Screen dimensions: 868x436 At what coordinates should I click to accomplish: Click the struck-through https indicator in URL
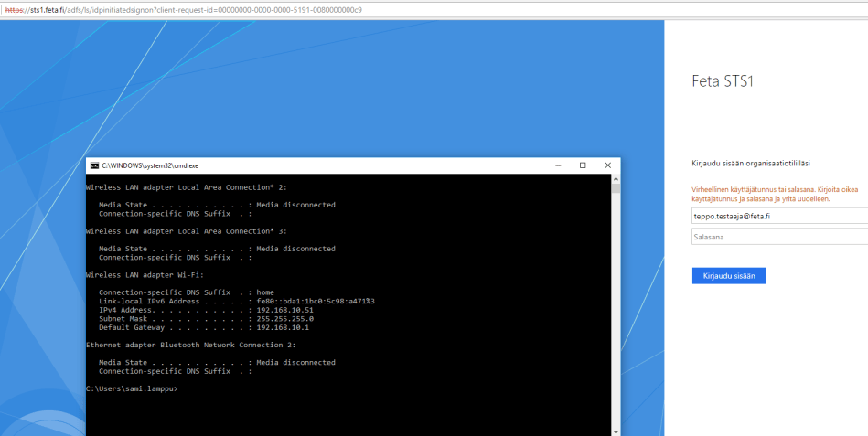click(15, 10)
